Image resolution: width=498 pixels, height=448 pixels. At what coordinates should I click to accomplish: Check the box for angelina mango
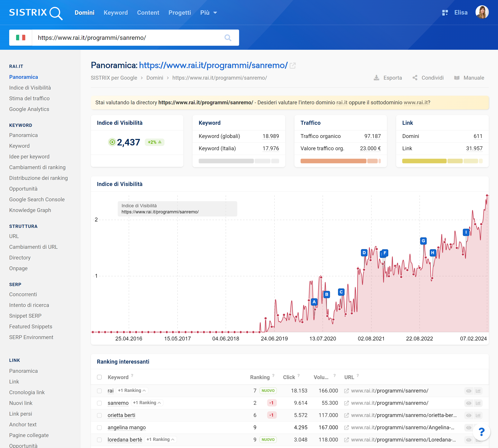(x=99, y=428)
